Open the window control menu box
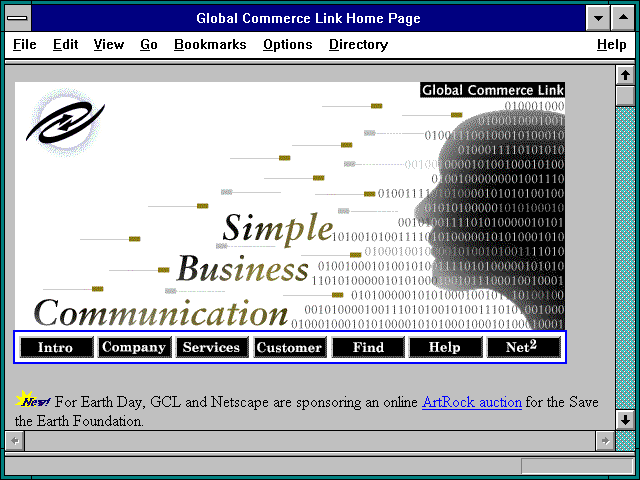This screenshot has height=480, width=640. pyautogui.click(x=18, y=18)
